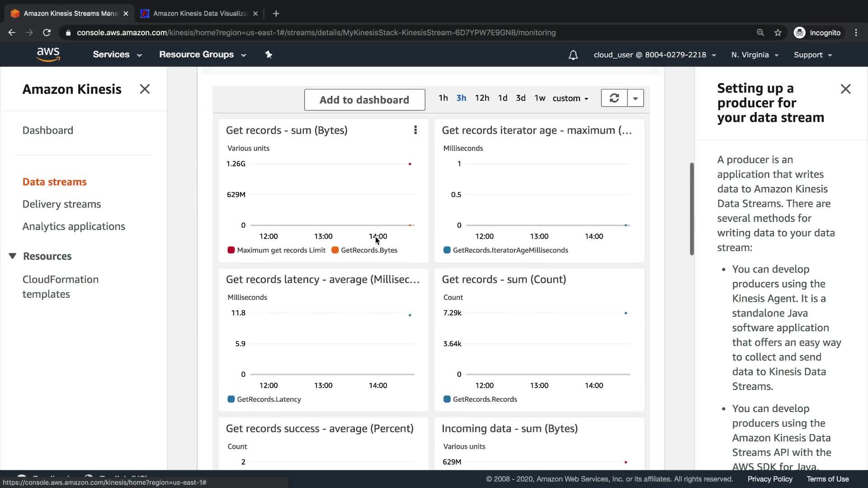
Task: Select the 12h time range
Action: (482, 98)
